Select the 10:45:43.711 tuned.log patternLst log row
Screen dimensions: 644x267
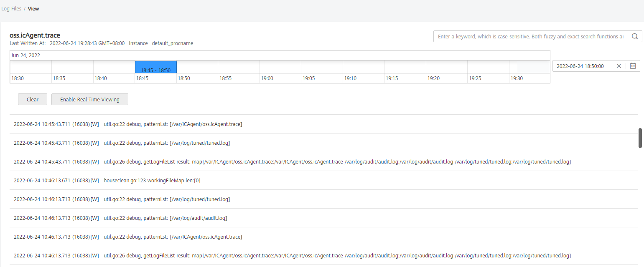click(x=324, y=143)
